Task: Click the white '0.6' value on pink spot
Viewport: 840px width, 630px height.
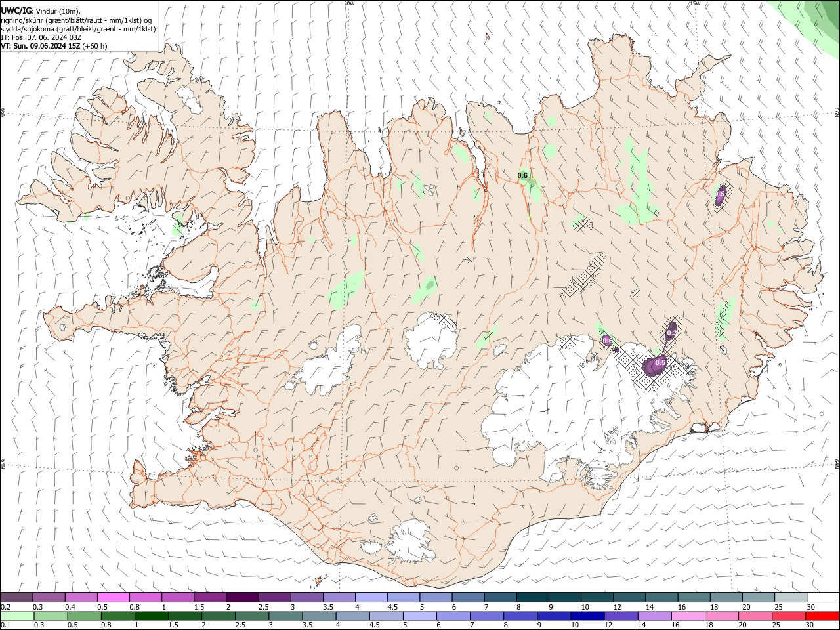Action: pyautogui.click(x=607, y=340)
